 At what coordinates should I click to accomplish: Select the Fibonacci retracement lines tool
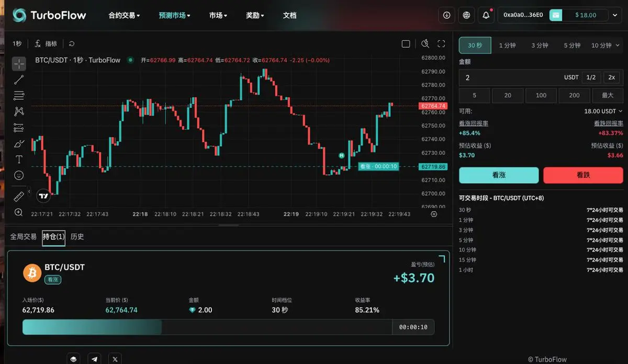(x=19, y=95)
